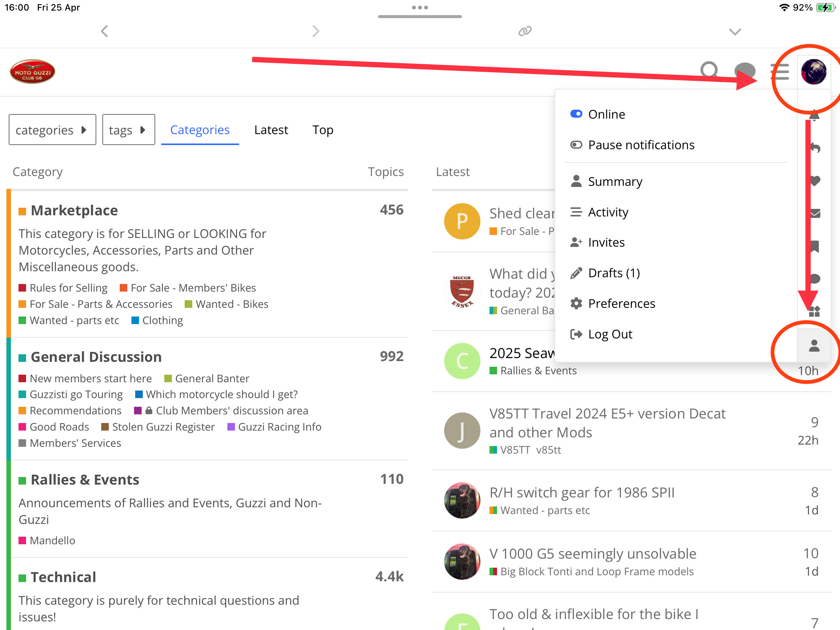Open the hamburger menu icon
The height and width of the screenshot is (630, 840).
(780, 71)
